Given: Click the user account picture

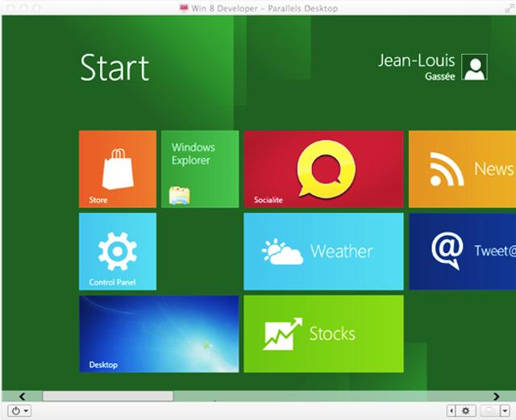Looking at the screenshot, I should 474,67.
